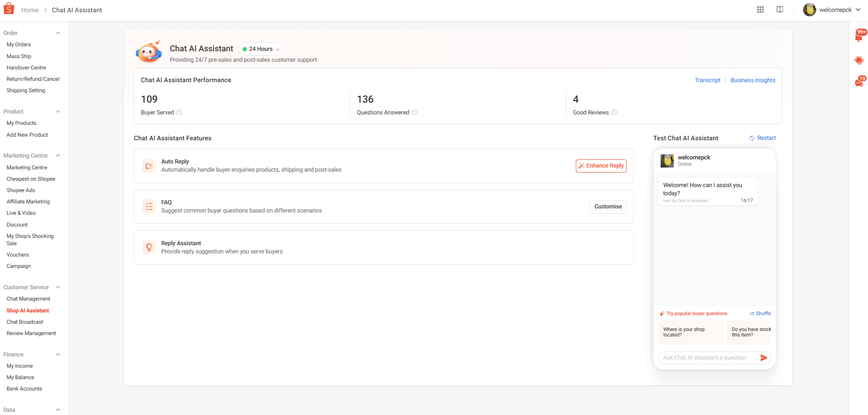Image resolution: width=868 pixels, height=415 pixels.
Task: Open the welcomepck account menu
Action: tap(832, 10)
